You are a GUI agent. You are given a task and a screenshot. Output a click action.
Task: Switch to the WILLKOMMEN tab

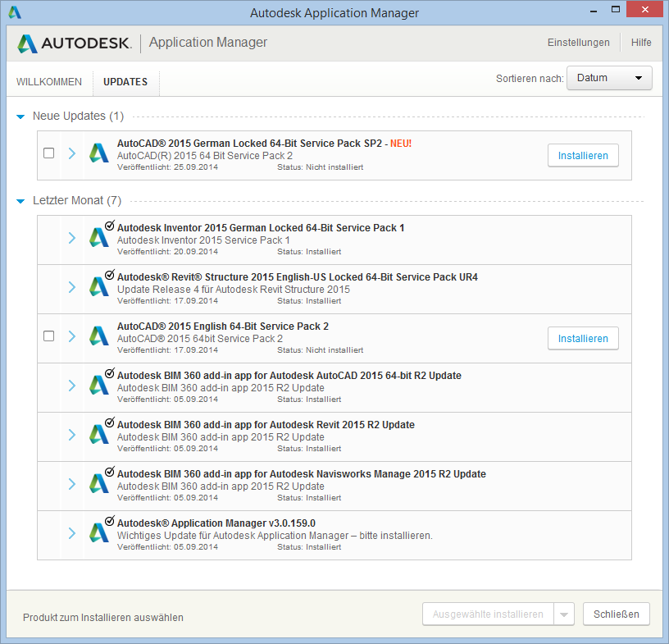click(x=49, y=81)
